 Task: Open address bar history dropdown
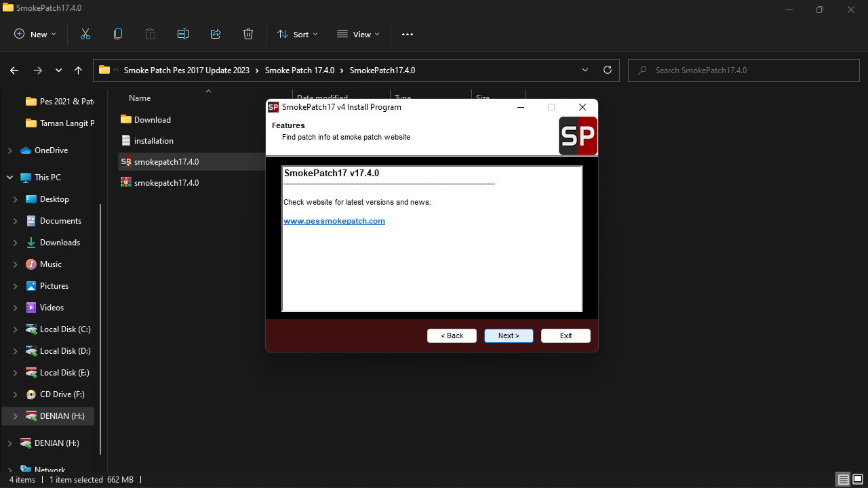(x=585, y=70)
